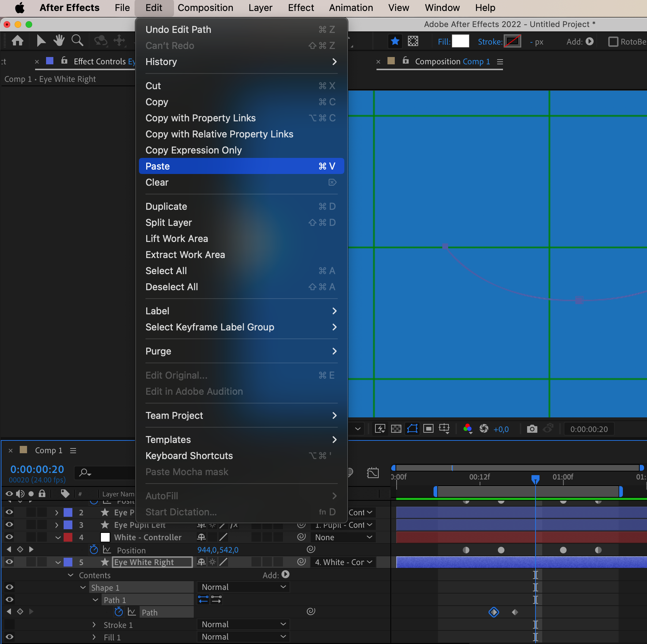Click the timeline search magnifier icon
The image size is (647, 644).
(x=85, y=473)
